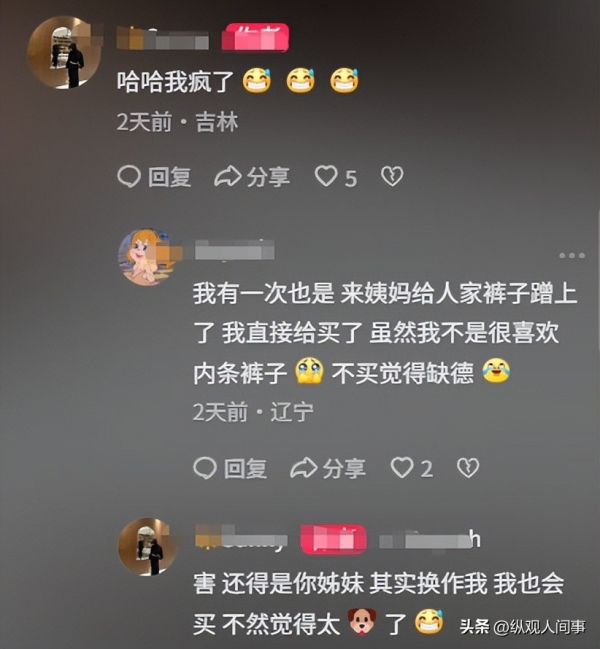This screenshot has height=649, width=600.
Task: Click 头条 @纵观人间事 watermark
Action: (x=523, y=627)
